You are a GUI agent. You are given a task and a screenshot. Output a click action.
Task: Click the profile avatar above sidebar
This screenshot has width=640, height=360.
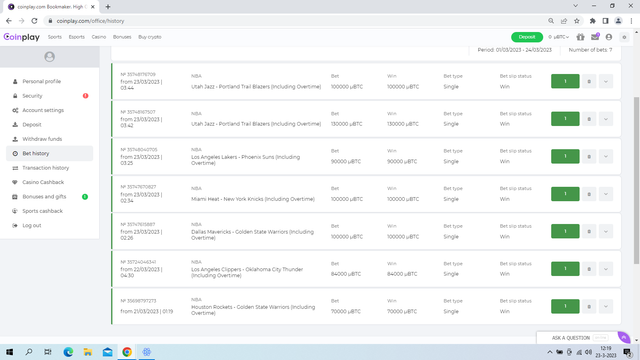pyautogui.click(x=49, y=57)
